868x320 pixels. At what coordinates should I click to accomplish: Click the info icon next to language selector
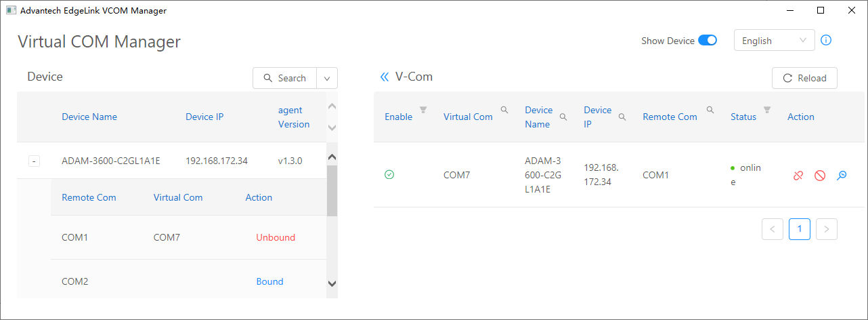(826, 40)
